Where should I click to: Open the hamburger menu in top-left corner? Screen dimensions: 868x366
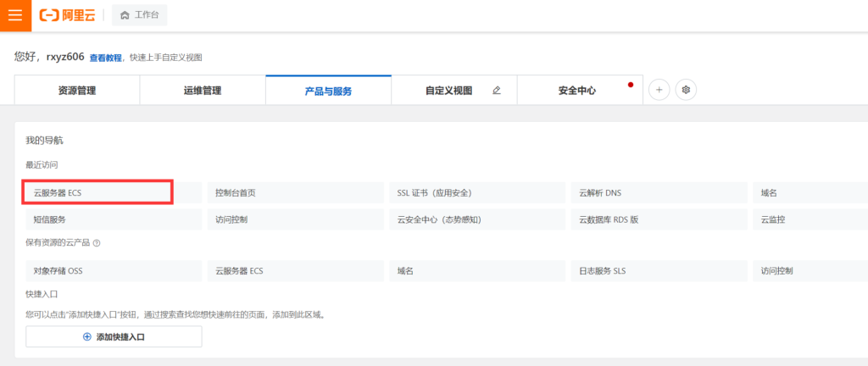tap(15, 15)
